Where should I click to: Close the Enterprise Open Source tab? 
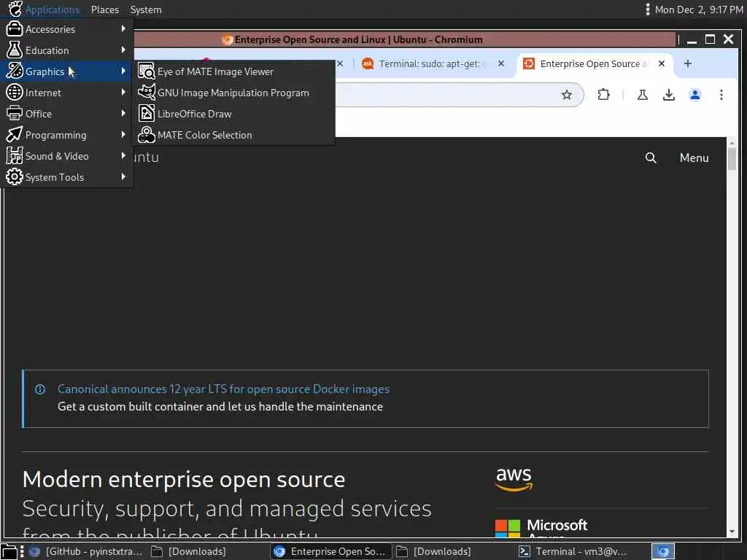pos(661,63)
